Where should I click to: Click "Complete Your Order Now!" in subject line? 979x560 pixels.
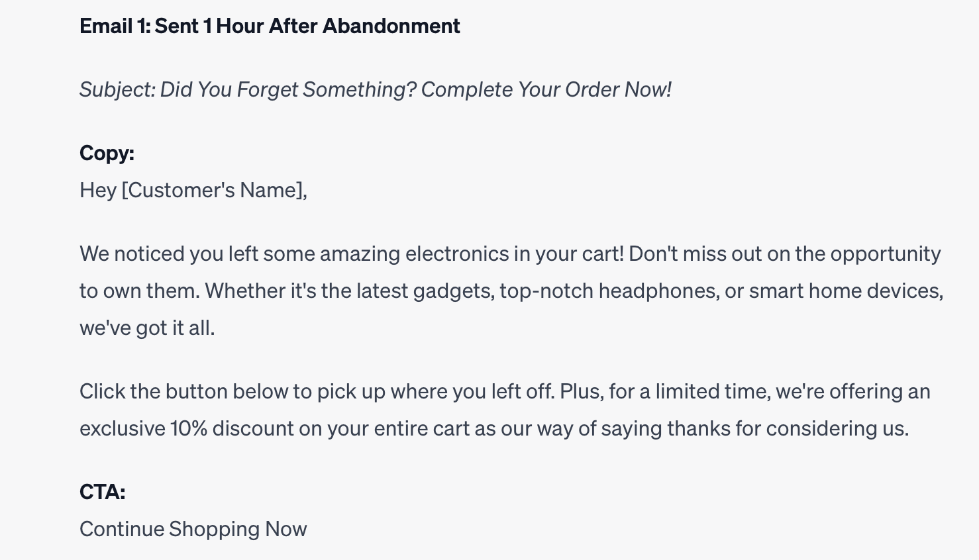pos(546,89)
